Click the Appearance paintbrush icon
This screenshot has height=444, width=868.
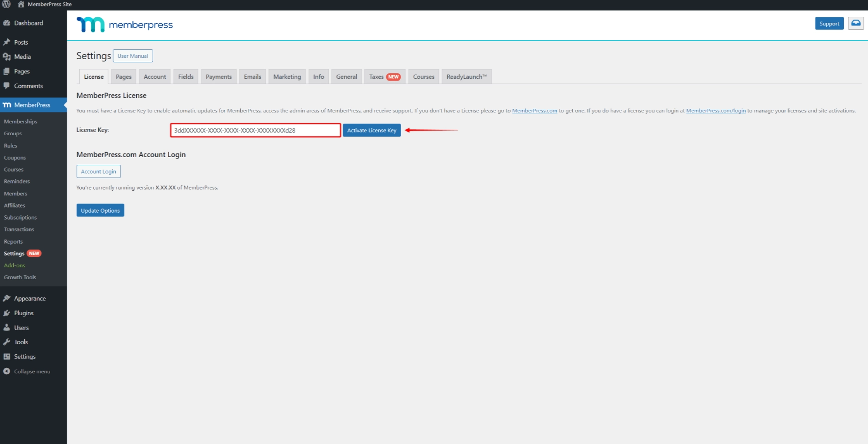point(7,298)
